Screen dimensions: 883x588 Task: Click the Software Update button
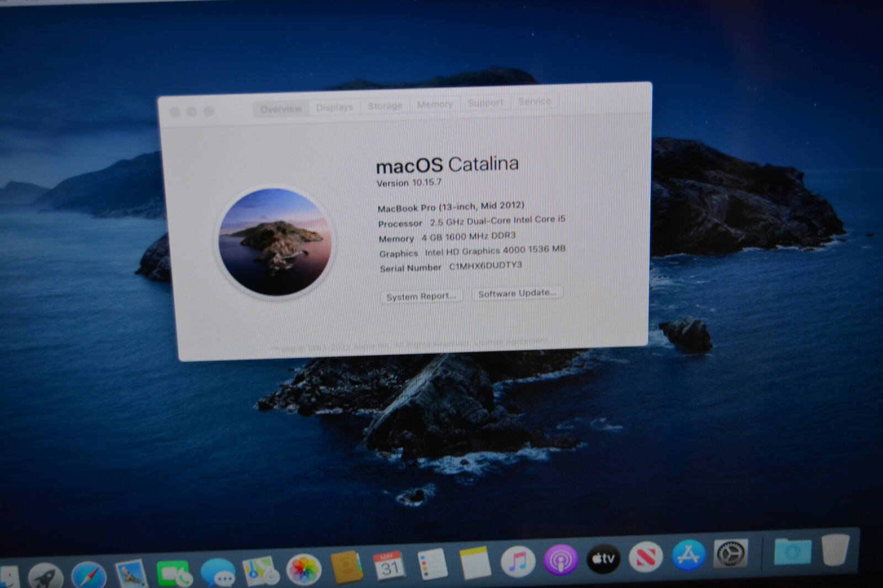[517, 293]
